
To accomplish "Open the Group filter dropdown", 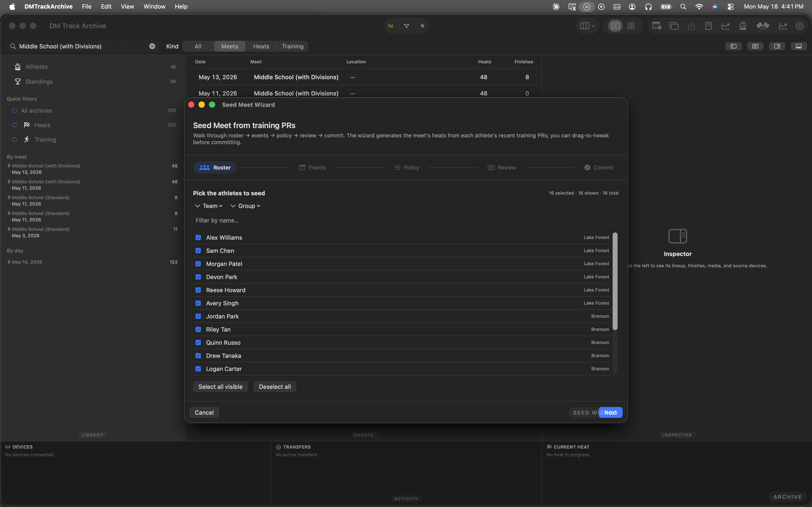I will 246,206.
